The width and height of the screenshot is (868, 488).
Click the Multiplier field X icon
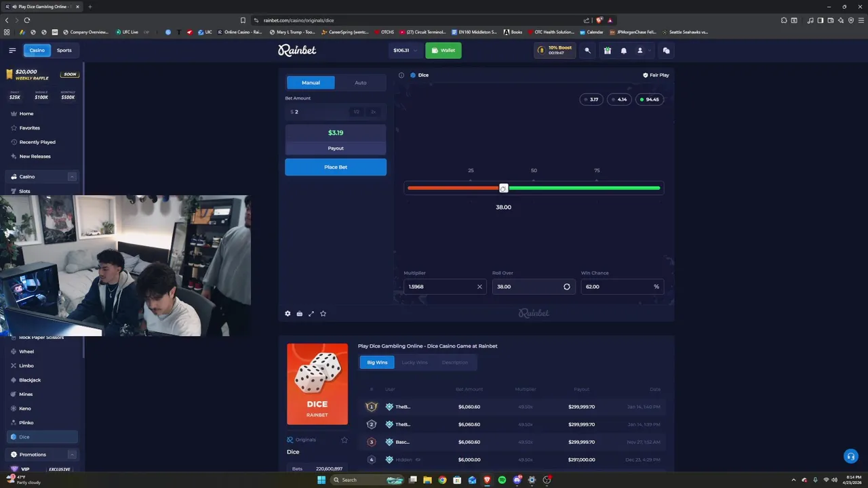(x=479, y=287)
